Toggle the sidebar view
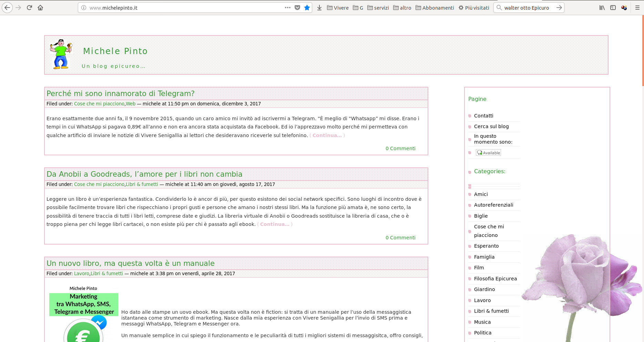 [613, 8]
